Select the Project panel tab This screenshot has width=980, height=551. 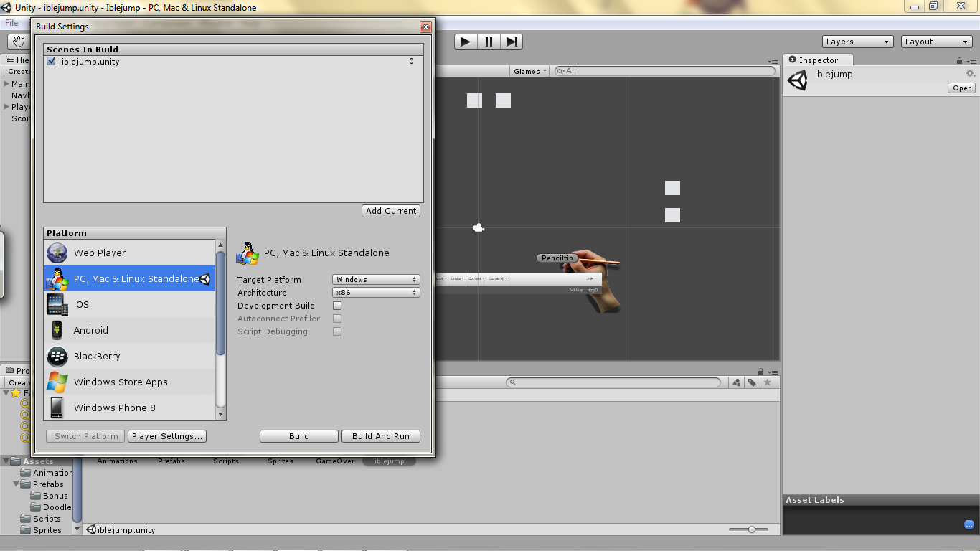click(x=19, y=371)
